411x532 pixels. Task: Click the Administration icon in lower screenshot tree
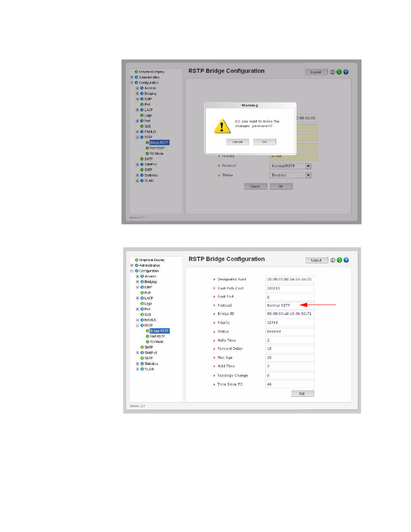[137, 265]
